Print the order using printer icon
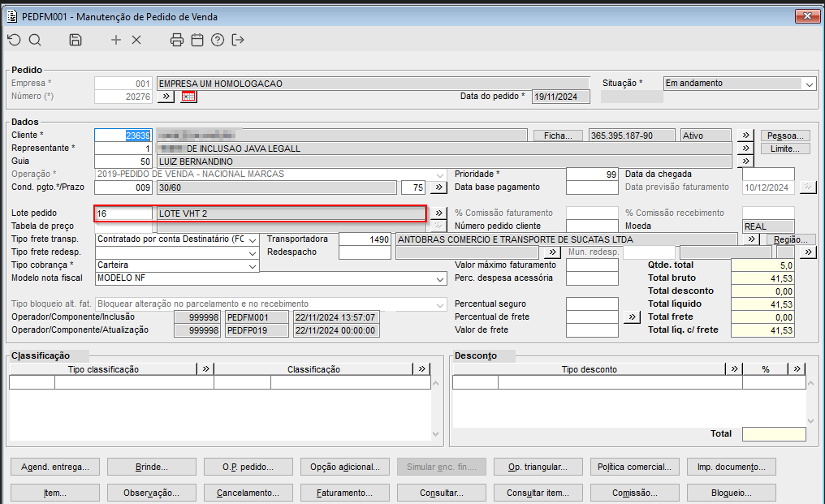The height and width of the screenshot is (504, 825). [x=177, y=40]
